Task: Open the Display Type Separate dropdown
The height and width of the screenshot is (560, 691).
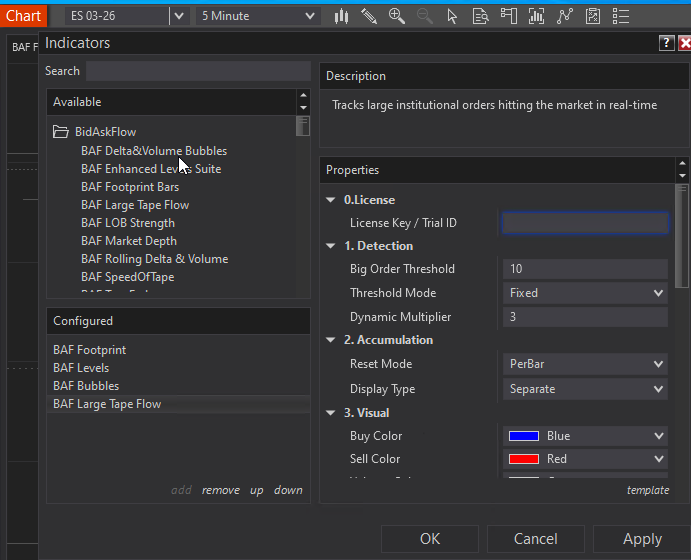Action: click(585, 389)
